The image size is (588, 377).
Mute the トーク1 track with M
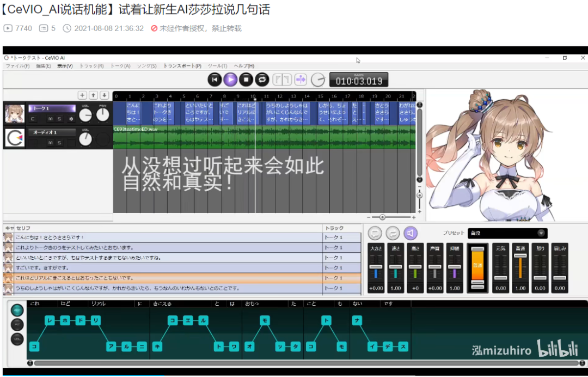[50, 119]
